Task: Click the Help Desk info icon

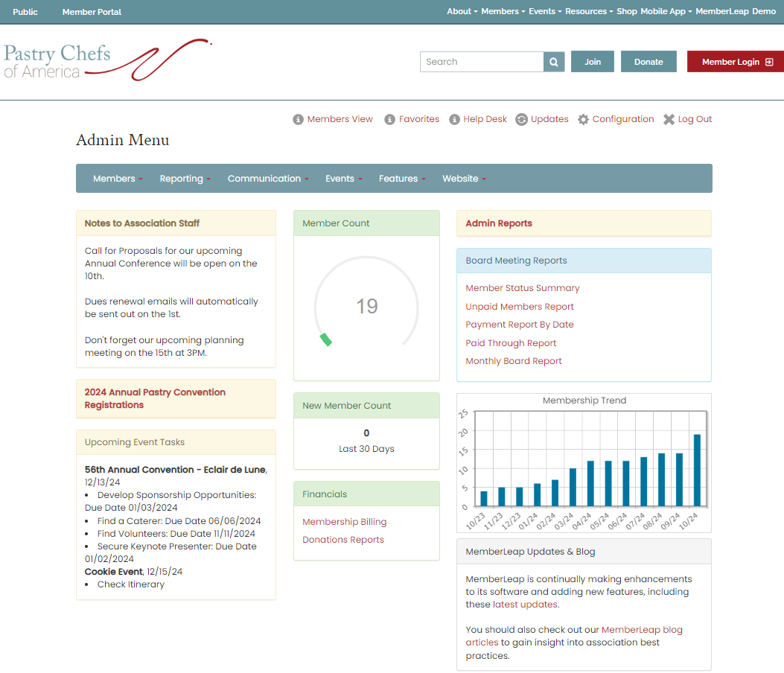Action: 454,120
